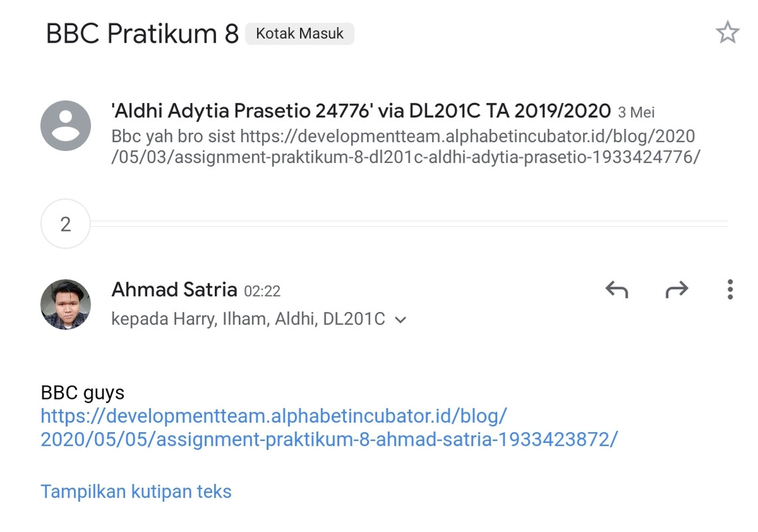Click the divider line beside the 2 counter
Viewport: 758px width, 532px height.
409,223
